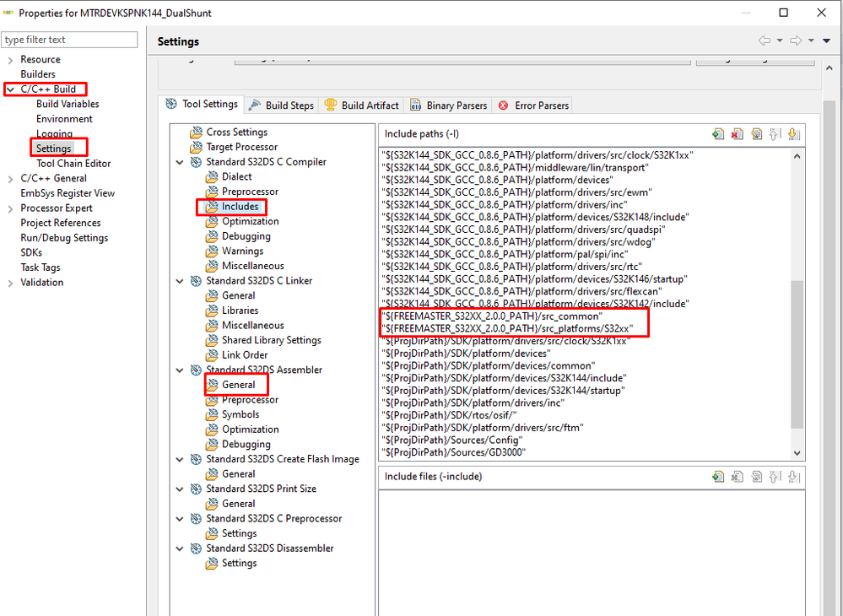Collapse Standard S32DS Disassembler node
This screenshot has width=843, height=616.
(180, 548)
